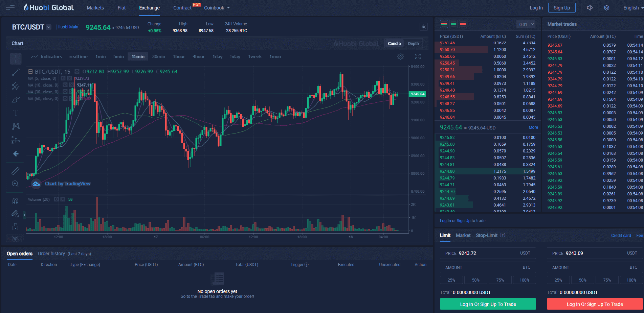Open the English language dropdown
This screenshot has width=644, height=313.
tap(634, 8)
